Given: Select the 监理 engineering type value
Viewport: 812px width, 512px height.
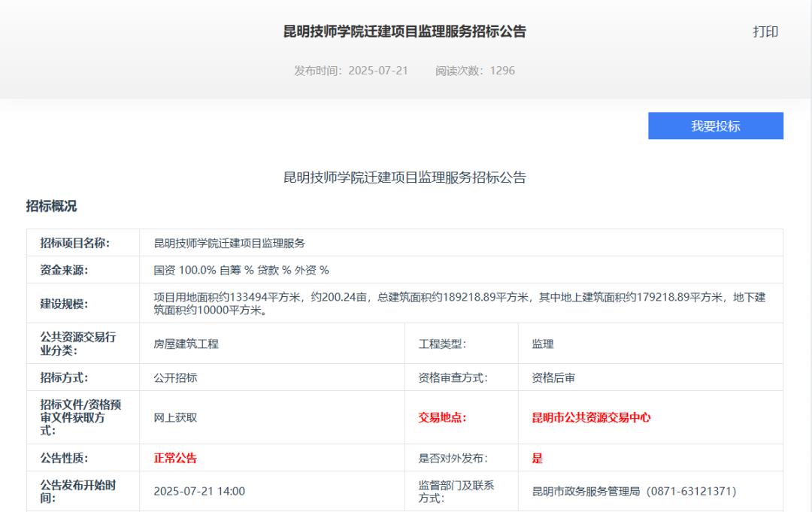Looking at the screenshot, I should coord(538,344).
